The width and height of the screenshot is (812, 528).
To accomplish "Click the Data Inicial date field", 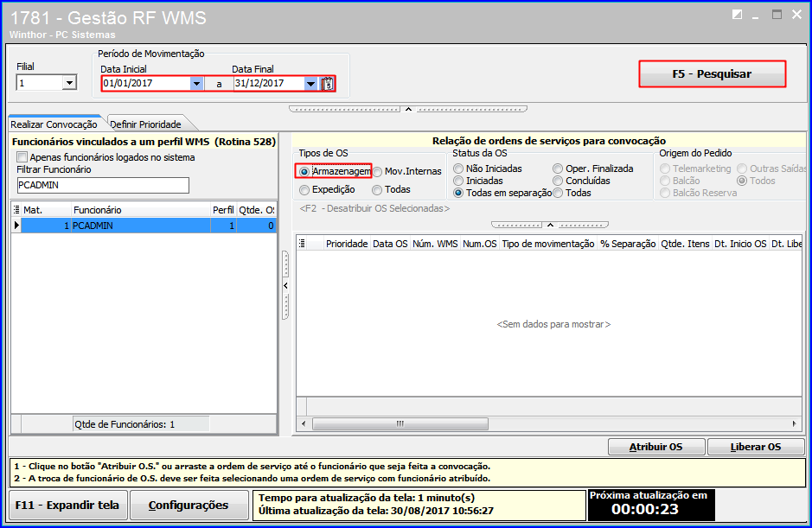I will 146,83.
